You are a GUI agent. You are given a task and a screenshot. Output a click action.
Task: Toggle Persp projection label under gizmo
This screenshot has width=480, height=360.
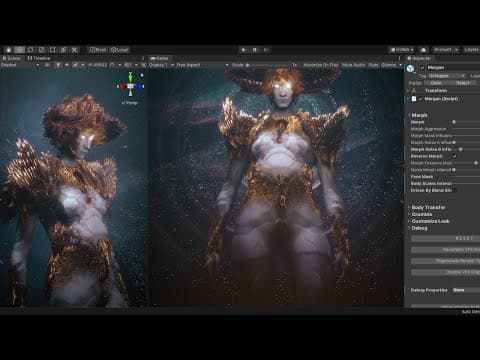130,103
